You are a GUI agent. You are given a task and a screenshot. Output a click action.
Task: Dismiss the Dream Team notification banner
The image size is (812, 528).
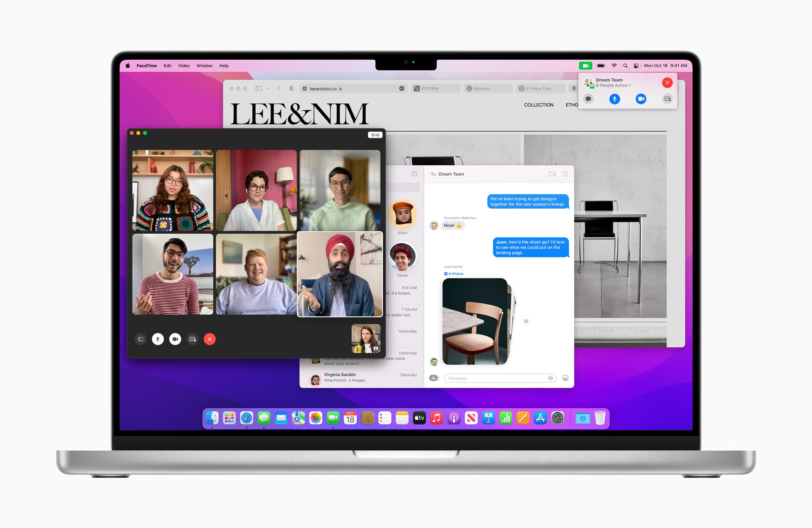click(x=667, y=82)
